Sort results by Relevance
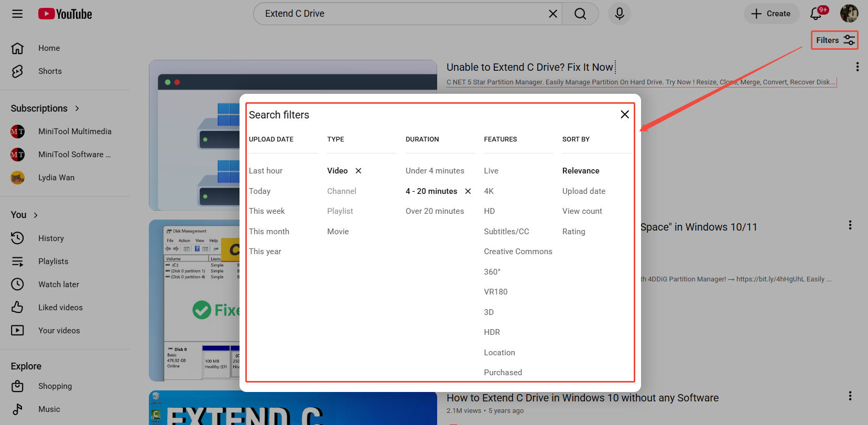Screen dimensions: 868x425 pos(581,171)
